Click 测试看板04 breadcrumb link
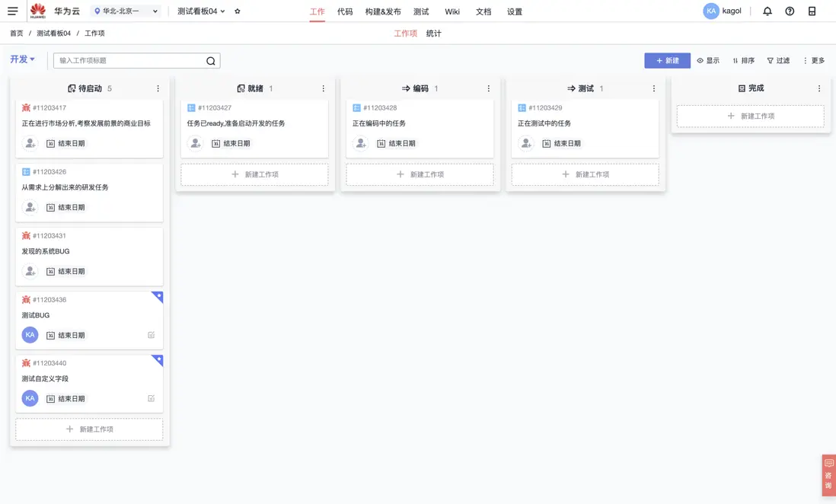The image size is (836, 504). point(53,33)
